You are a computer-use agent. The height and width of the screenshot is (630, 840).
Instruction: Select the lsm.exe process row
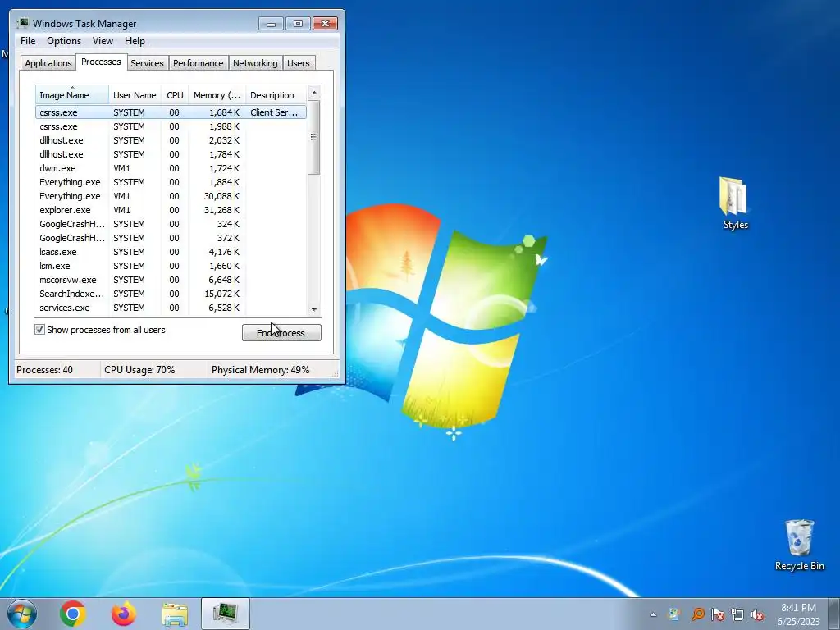point(171,266)
